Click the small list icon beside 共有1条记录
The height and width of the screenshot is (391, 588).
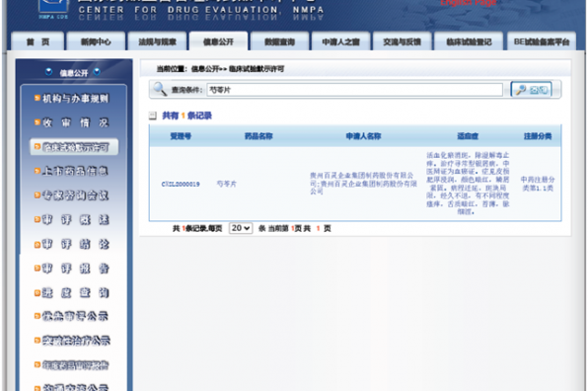click(x=153, y=116)
